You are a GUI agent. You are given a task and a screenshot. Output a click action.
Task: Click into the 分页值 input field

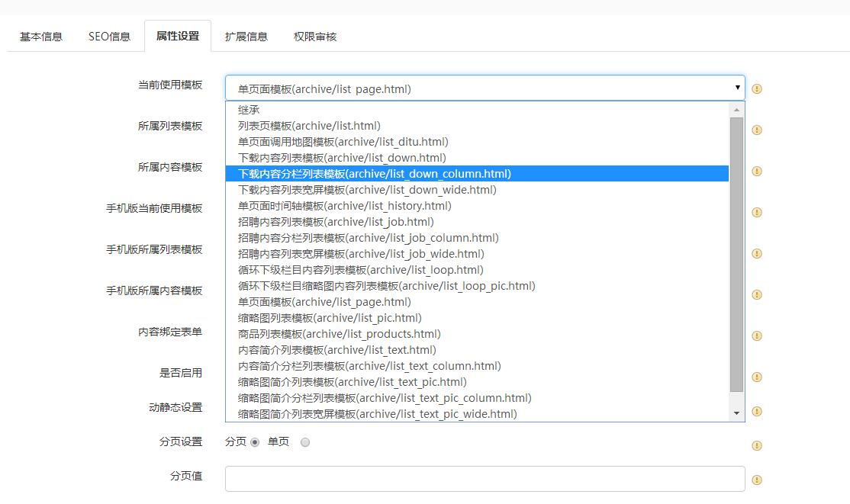485,479
